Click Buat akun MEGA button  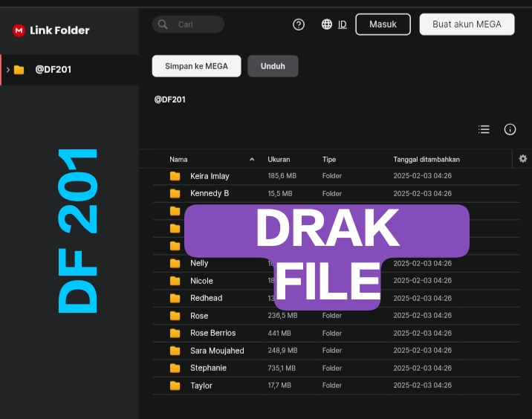[467, 25]
